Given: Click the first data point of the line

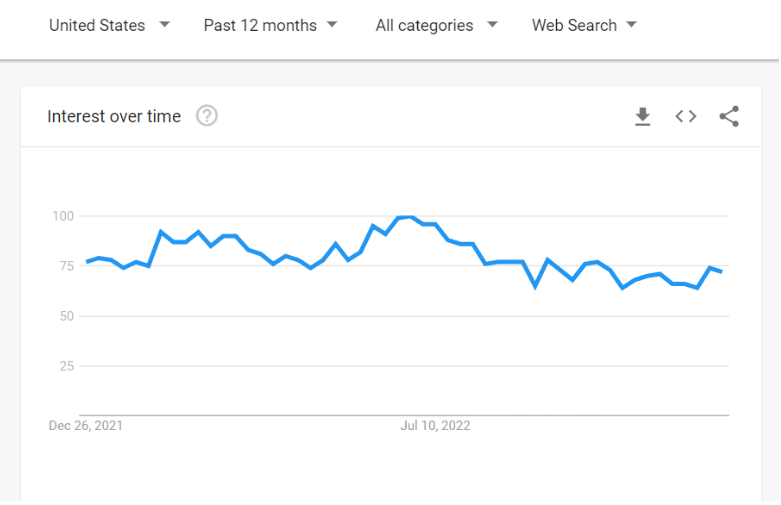Looking at the screenshot, I should 87,261.
